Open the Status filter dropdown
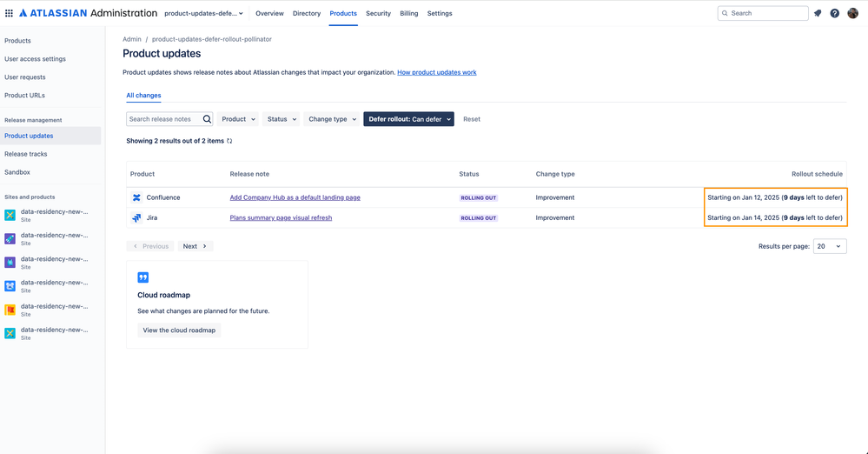This screenshot has width=868, height=454. [x=282, y=119]
